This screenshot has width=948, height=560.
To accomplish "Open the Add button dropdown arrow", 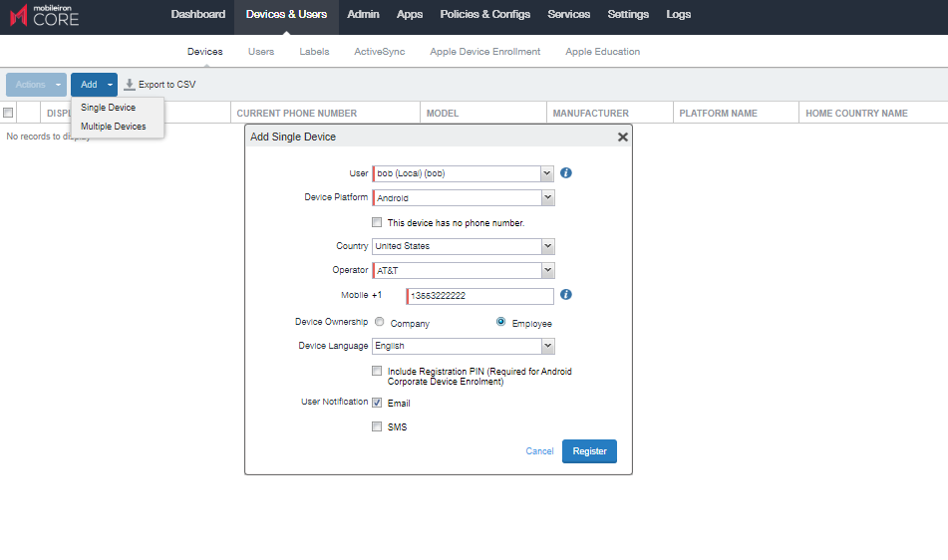I will click(111, 85).
